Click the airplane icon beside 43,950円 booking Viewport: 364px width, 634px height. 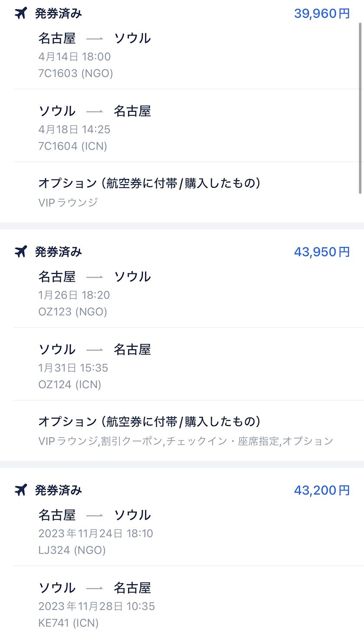(x=21, y=251)
